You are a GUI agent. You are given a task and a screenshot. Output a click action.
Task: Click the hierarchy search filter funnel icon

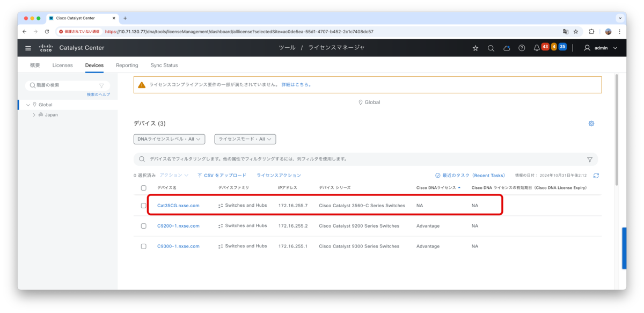101,85
